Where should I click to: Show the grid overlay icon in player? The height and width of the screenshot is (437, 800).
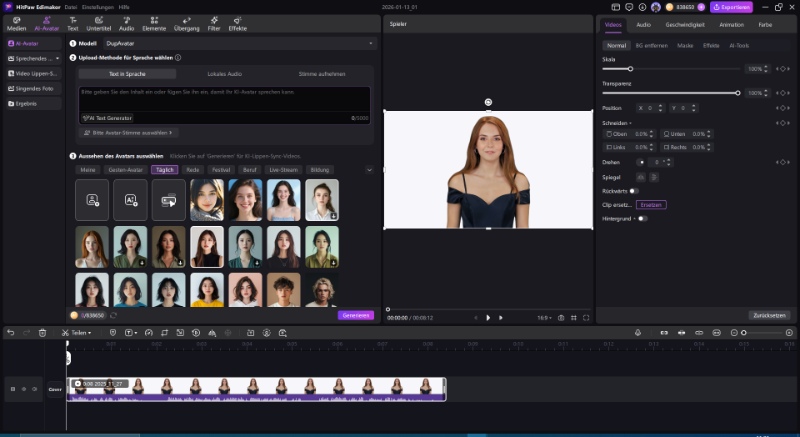pyautogui.click(x=573, y=318)
